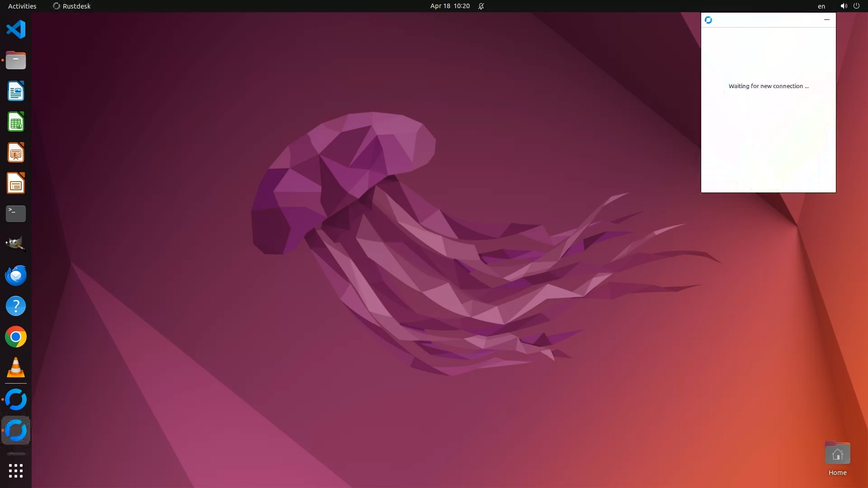Launch Google Chrome from dock
The image size is (868, 488).
(x=16, y=337)
